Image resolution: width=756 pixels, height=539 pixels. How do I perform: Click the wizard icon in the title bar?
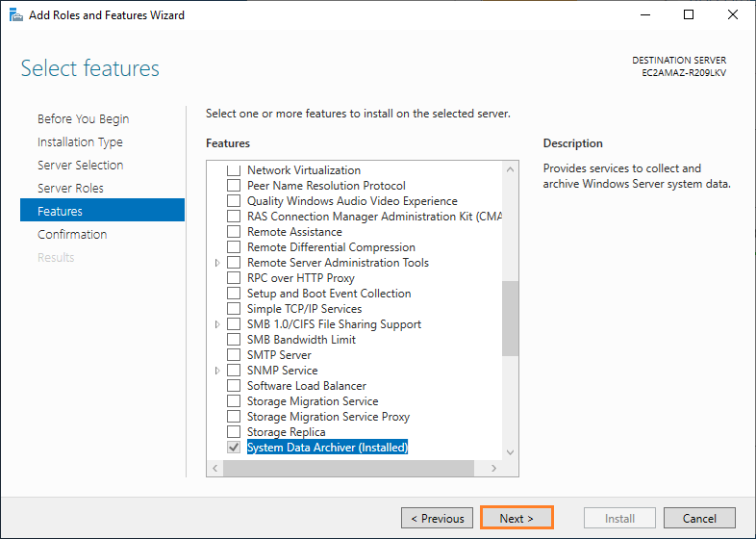tap(16, 15)
